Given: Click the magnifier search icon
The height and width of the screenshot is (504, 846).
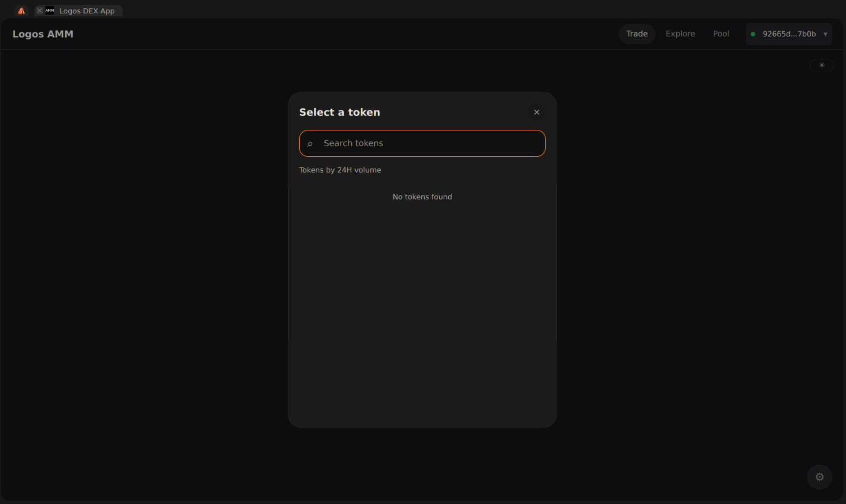Looking at the screenshot, I should (310, 144).
